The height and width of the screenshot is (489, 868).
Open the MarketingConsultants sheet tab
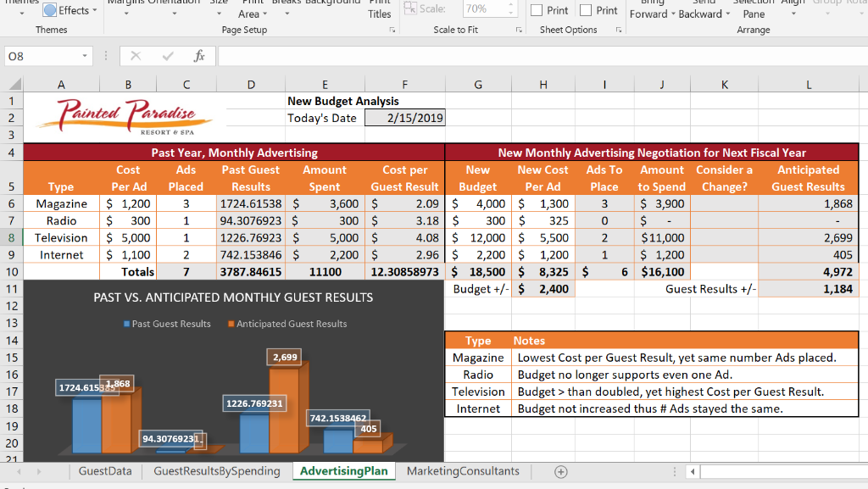[462, 472]
